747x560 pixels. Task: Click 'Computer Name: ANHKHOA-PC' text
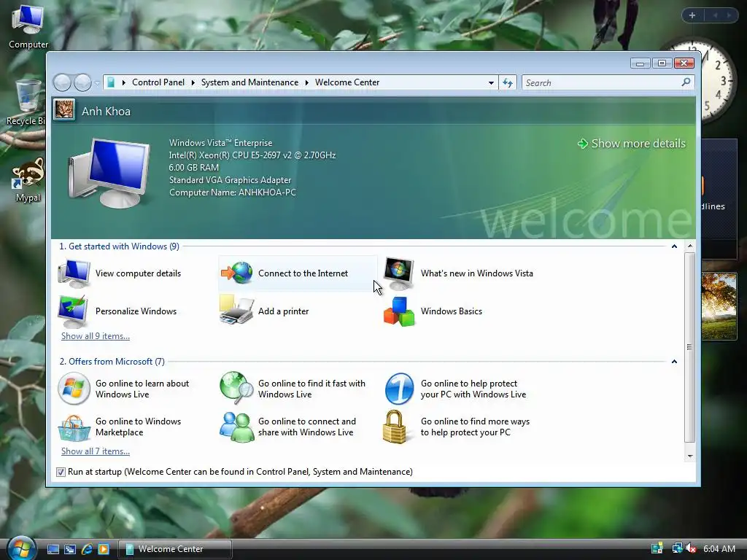coord(233,192)
